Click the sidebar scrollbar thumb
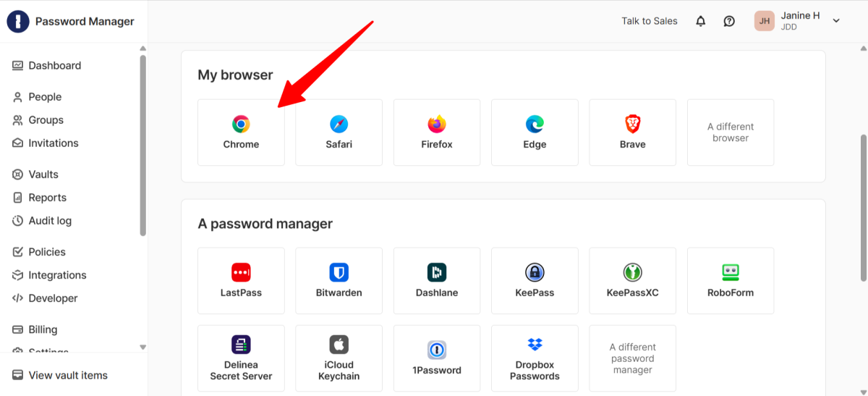 [x=142, y=145]
